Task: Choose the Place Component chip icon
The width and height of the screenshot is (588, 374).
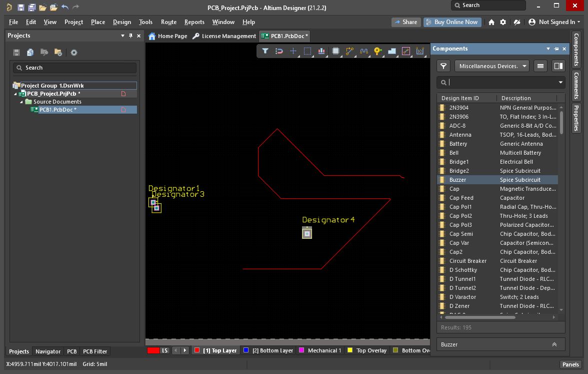Action: coord(335,51)
